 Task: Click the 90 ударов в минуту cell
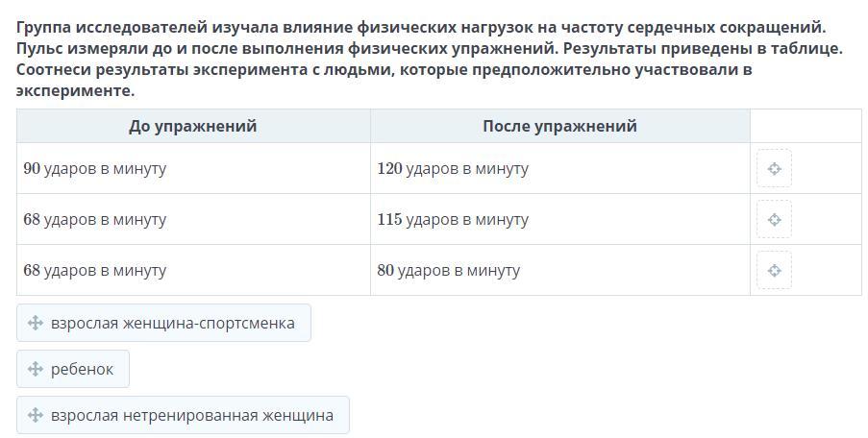[95, 169]
